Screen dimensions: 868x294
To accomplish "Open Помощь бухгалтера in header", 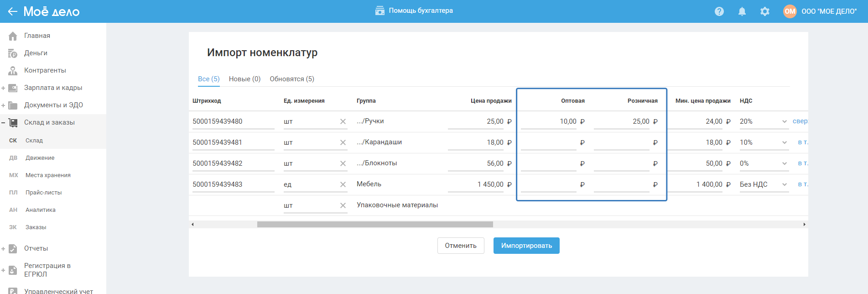I will 414,10.
